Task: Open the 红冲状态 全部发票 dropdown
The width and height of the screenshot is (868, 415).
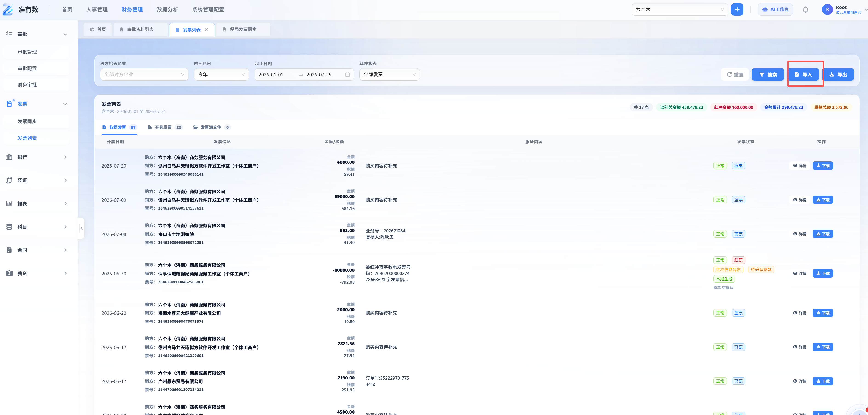Action: coord(390,74)
